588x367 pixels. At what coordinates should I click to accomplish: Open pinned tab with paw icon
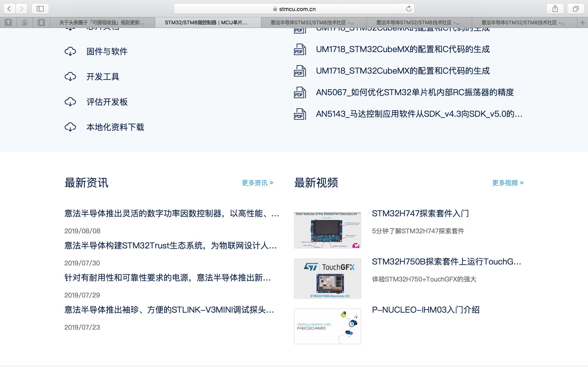coord(25,22)
